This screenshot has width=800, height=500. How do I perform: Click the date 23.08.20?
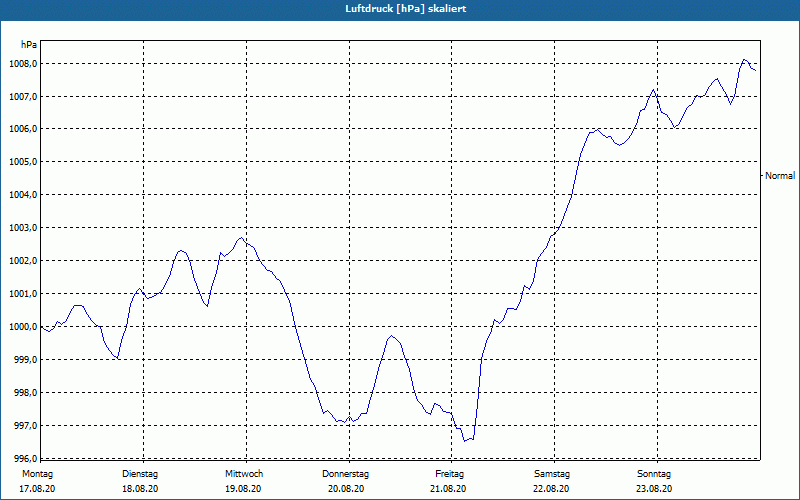pyautogui.click(x=654, y=489)
